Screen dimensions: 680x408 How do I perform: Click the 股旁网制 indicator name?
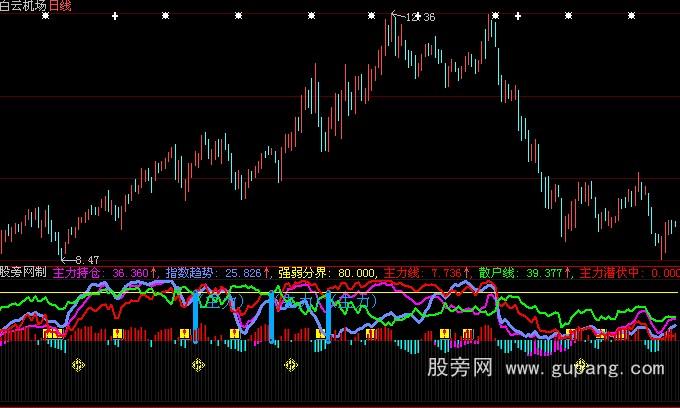23,272
